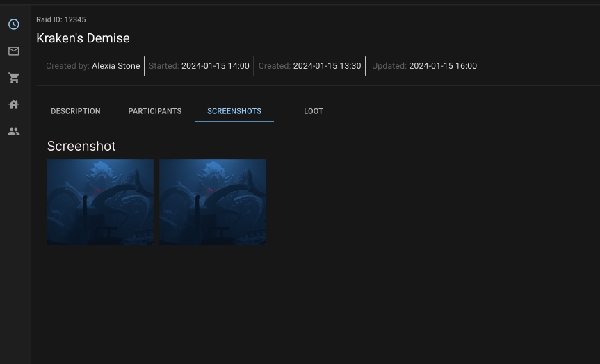
Task: Open the second Kraken screenshot thumbnail
Action: coord(213,202)
